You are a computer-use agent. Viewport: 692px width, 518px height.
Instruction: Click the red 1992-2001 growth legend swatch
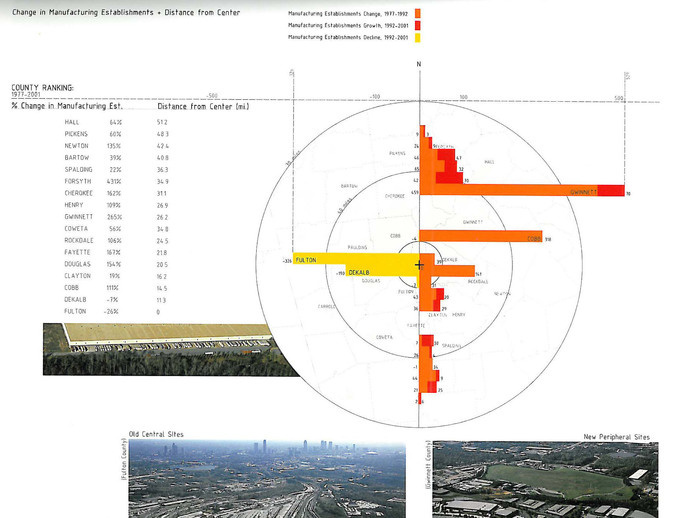click(x=417, y=25)
